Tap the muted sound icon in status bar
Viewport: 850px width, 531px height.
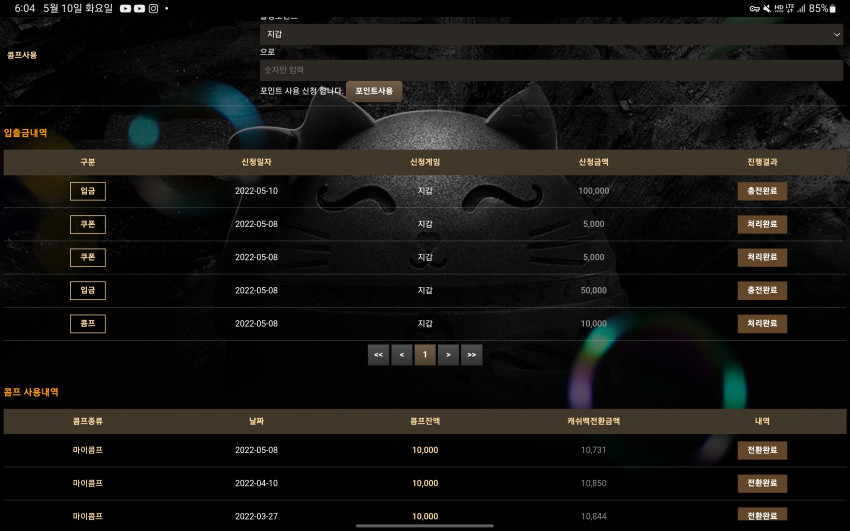pos(767,9)
